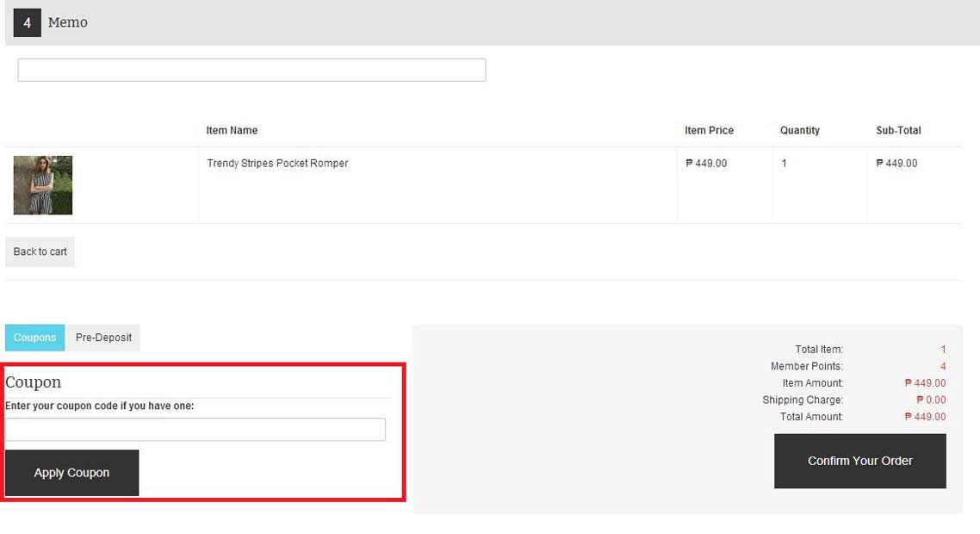The image size is (980, 534).
Task: Select the item price ₱ 449.00 cell
Action: click(x=706, y=163)
